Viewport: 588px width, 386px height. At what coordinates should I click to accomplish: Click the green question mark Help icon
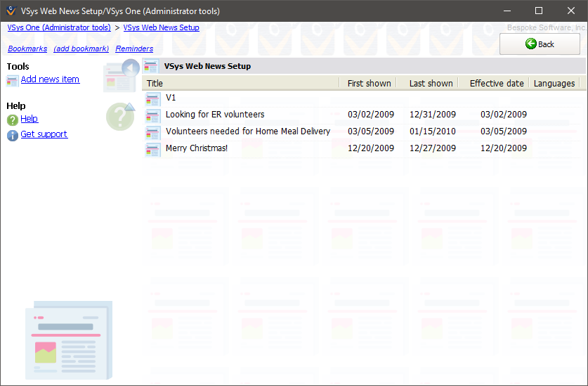tap(13, 120)
